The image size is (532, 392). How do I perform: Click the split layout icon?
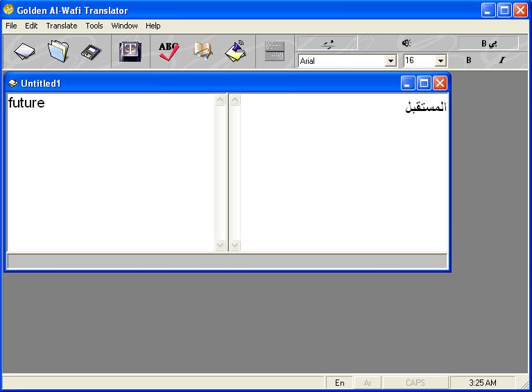(x=275, y=51)
